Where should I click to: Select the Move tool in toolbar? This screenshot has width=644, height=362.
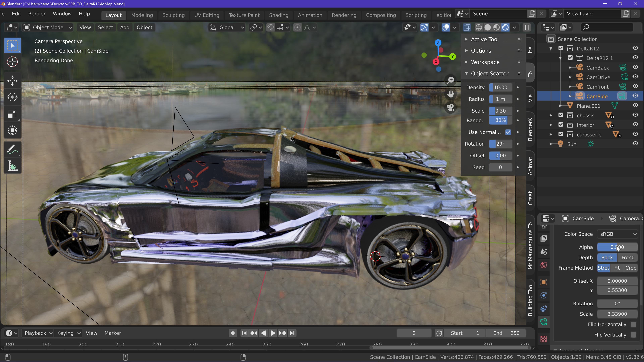coord(12,81)
